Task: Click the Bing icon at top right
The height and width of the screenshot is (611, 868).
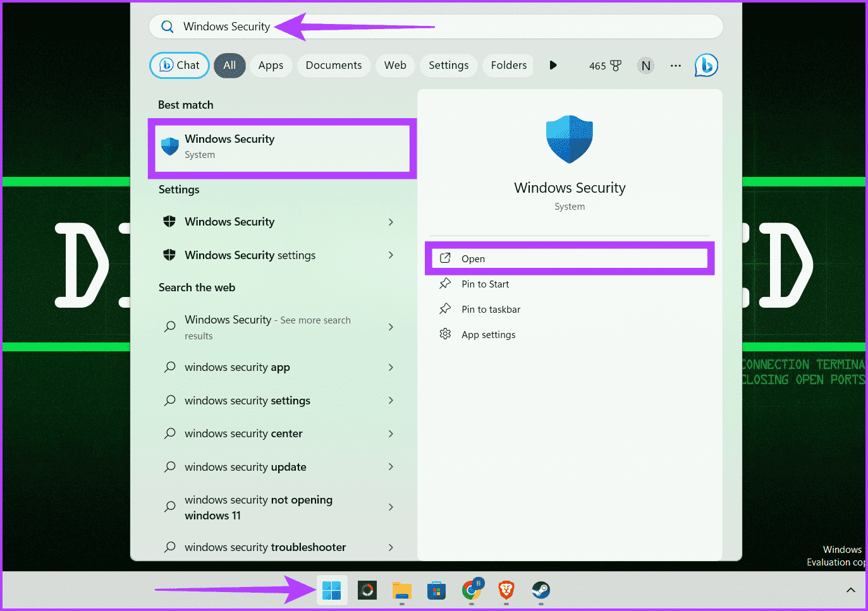Action: coord(706,65)
